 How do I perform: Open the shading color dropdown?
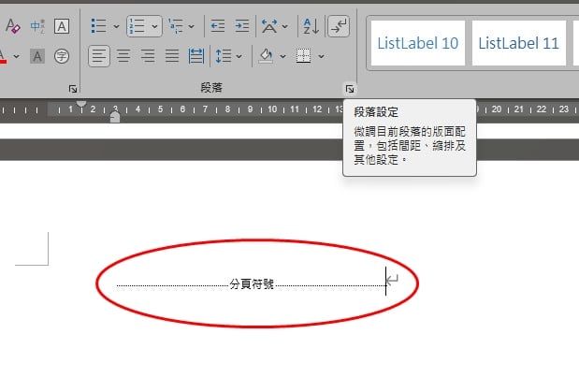(282, 56)
